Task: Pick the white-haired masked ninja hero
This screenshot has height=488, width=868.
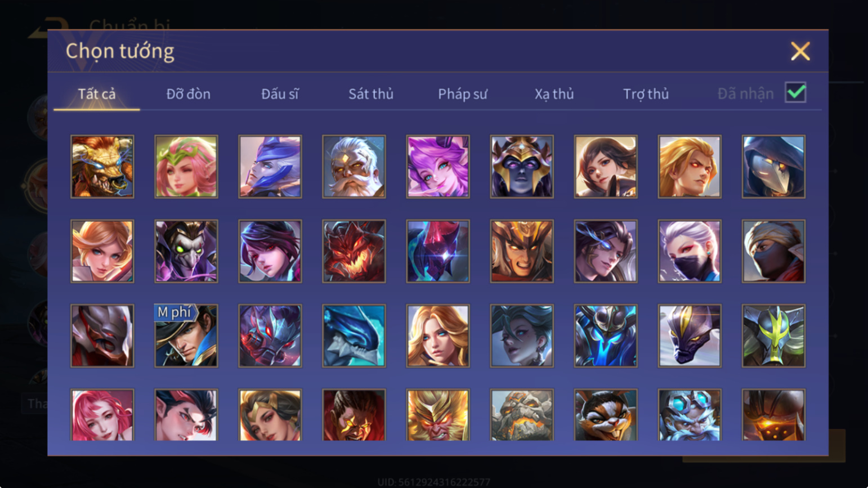Action: click(x=690, y=251)
